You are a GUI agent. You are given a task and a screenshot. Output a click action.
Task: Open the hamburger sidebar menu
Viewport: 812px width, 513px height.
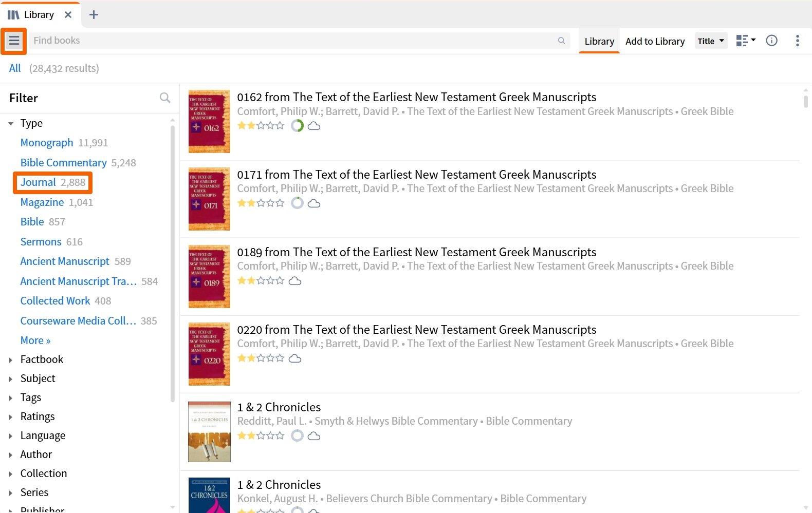[x=14, y=41]
